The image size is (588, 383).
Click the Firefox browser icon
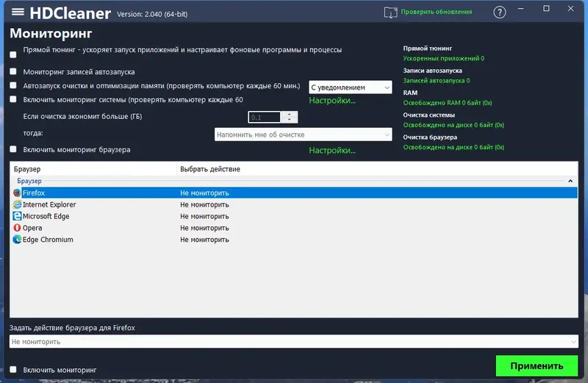click(x=17, y=193)
